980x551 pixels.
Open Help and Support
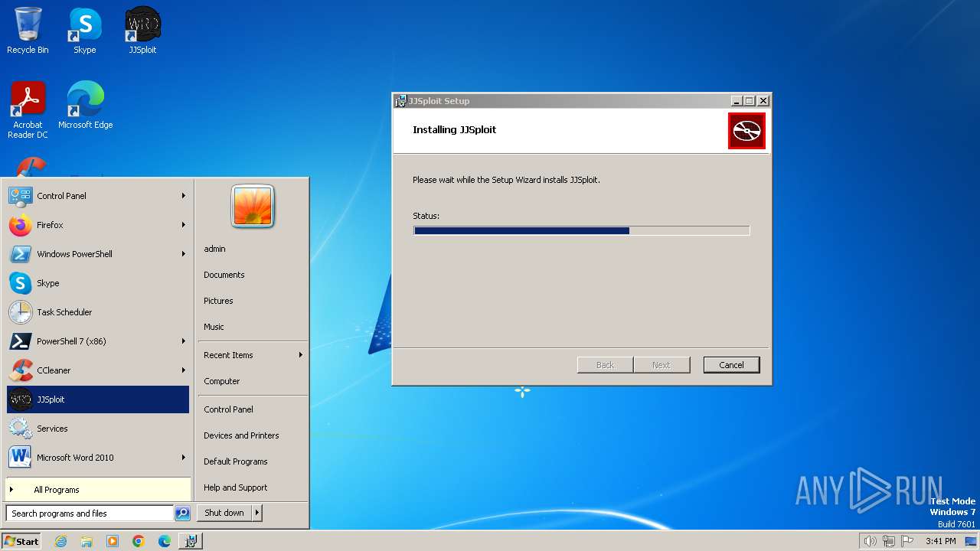point(235,487)
